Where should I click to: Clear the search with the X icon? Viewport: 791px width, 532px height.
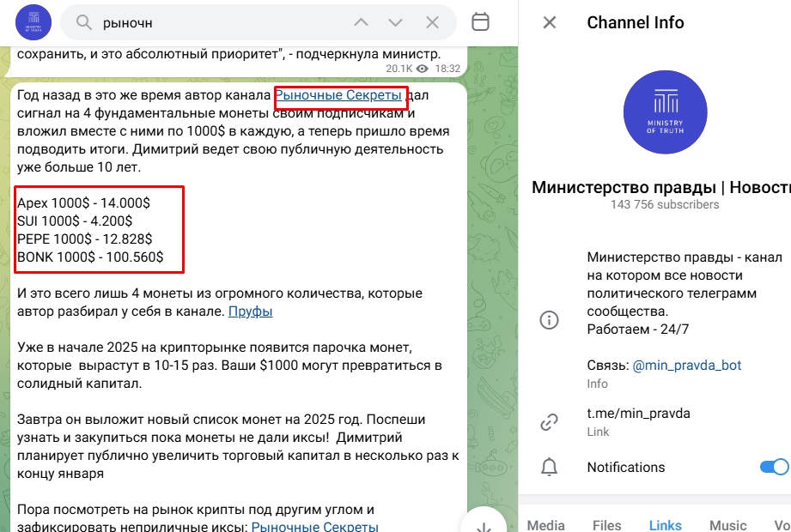432,22
